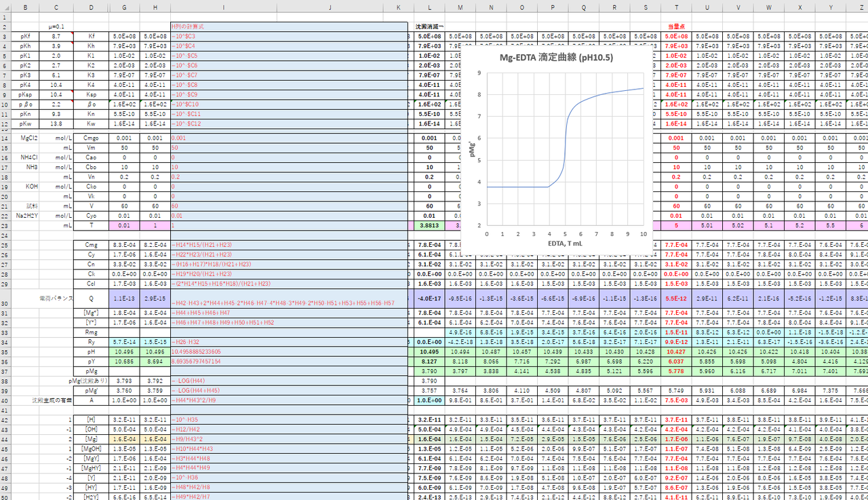Image resolution: width=868 pixels, height=500 pixels.
Task: Click the Cmgo label cell
Action: (91, 138)
